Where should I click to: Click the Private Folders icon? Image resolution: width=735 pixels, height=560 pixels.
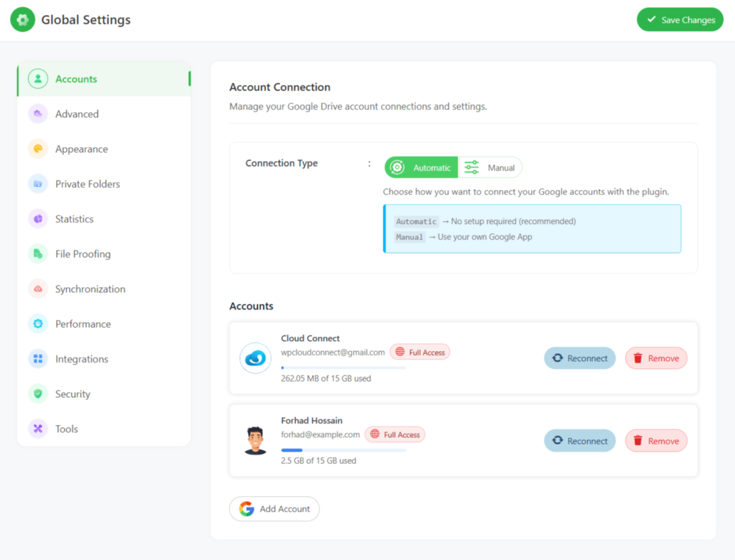pyautogui.click(x=38, y=184)
